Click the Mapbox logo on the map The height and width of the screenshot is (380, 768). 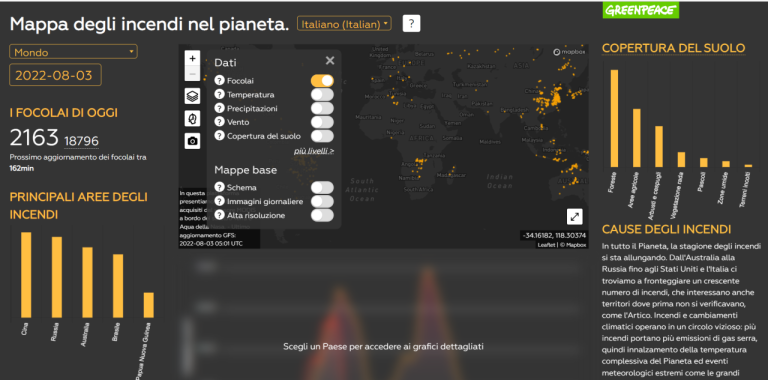point(570,52)
